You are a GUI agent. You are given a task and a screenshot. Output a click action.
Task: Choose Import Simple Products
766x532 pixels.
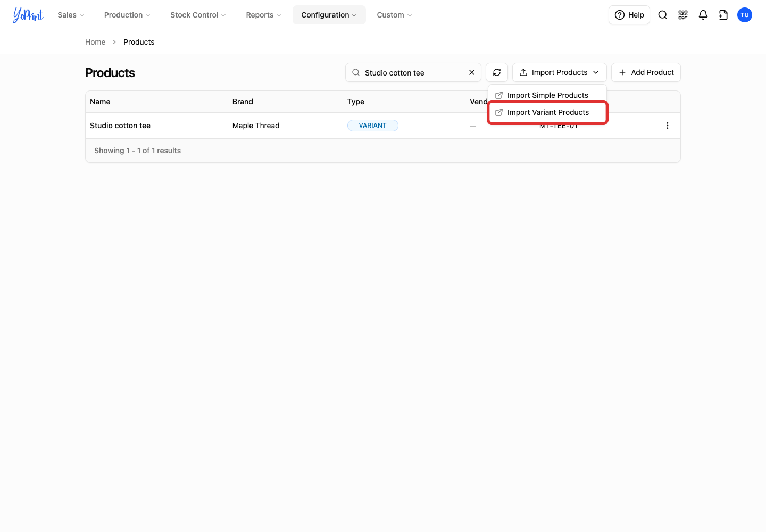(547, 95)
